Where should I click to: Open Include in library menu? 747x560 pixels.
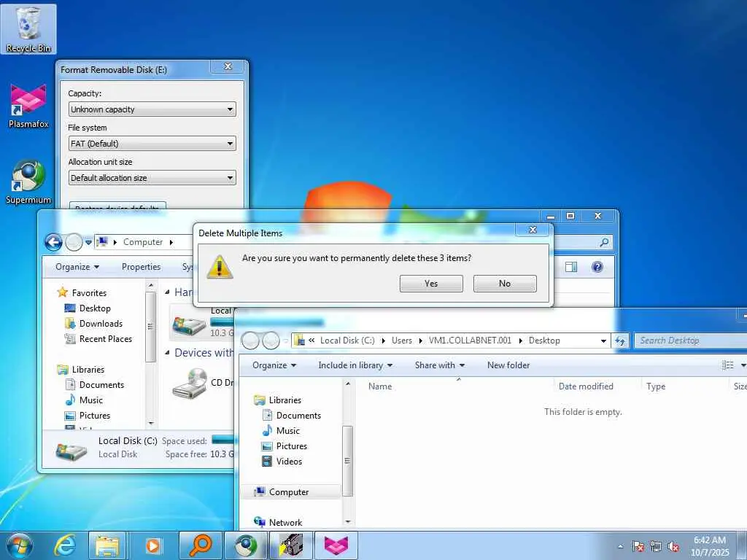[x=355, y=365]
